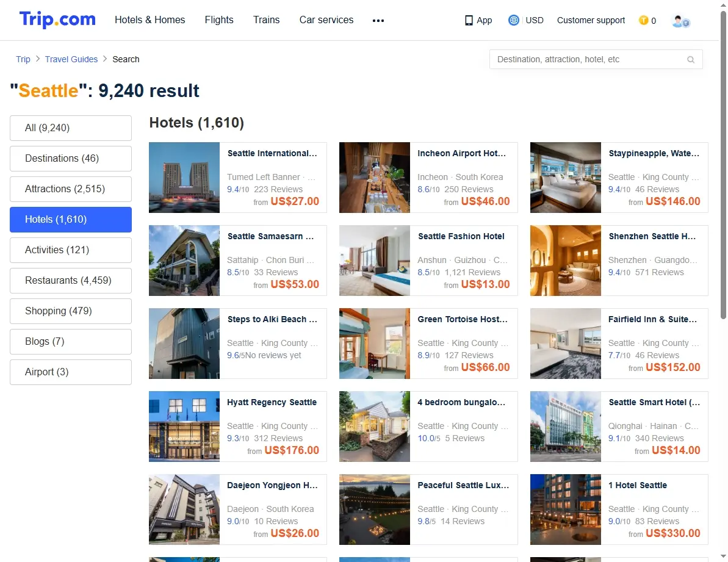Image resolution: width=728 pixels, height=562 pixels.
Task: Select Blogs (7) filter
Action: tap(71, 342)
